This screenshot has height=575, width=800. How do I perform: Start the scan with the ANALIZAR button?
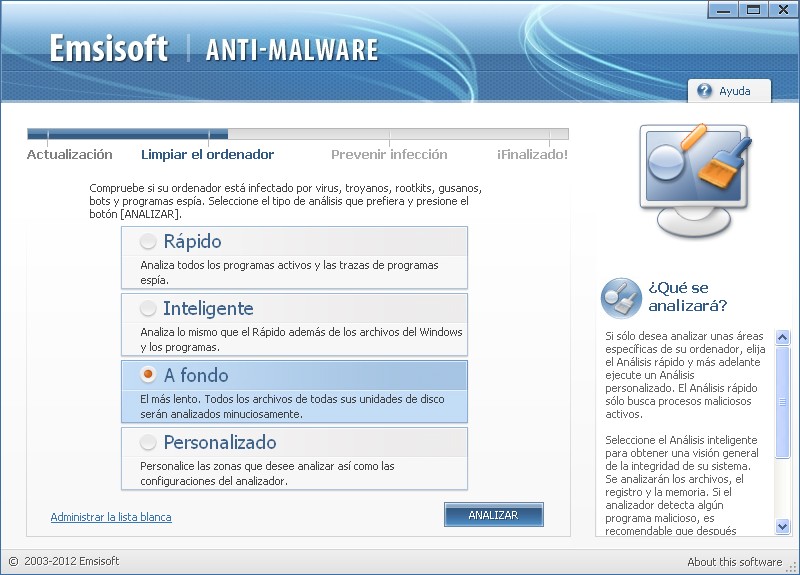coord(493,515)
